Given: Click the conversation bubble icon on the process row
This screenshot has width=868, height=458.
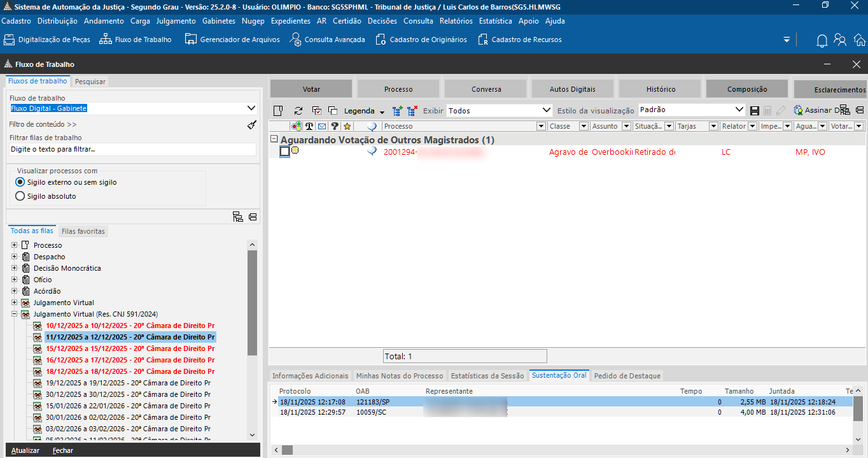Looking at the screenshot, I should coord(372,152).
